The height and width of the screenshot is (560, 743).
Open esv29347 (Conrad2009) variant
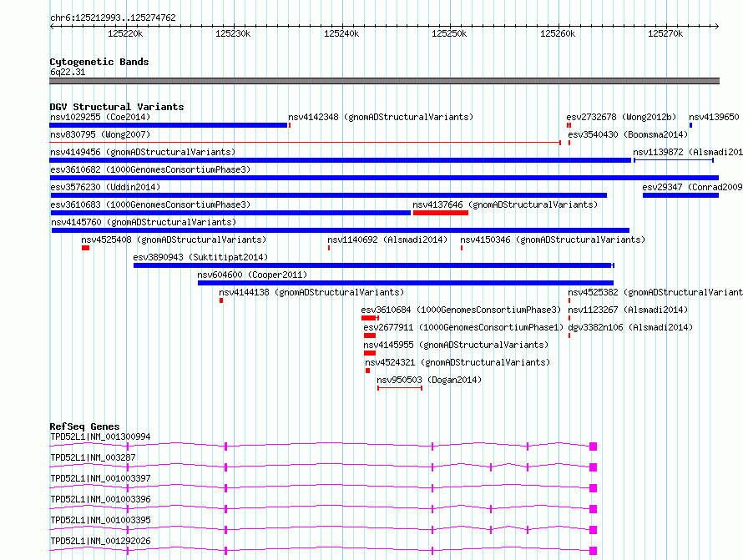692,187
